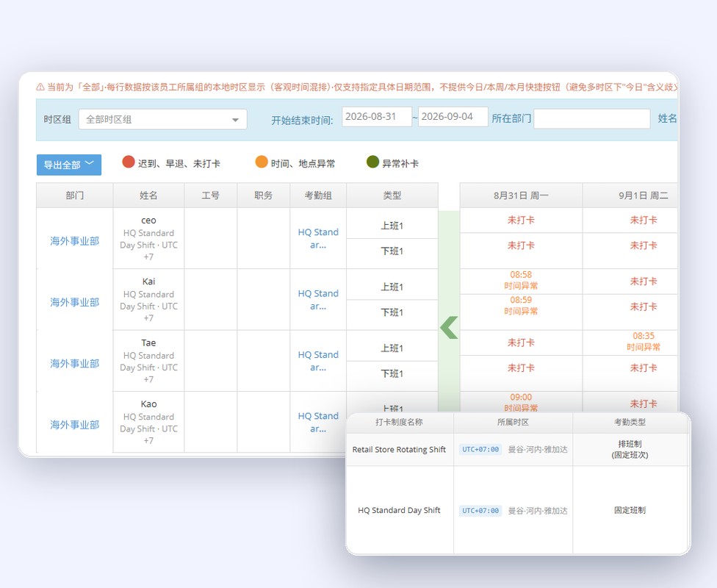Click the start date field showing 2026-08-31
The width and height of the screenshot is (717, 588).
coord(376,117)
